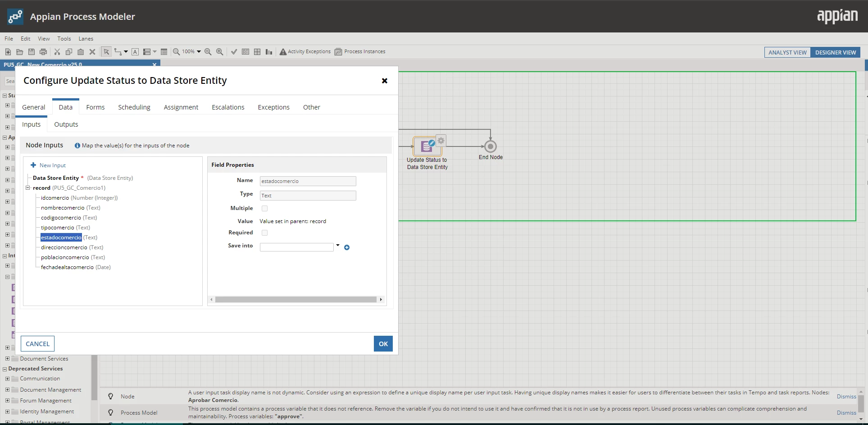
Task: Dismiss the Node recommendation
Action: tap(846, 397)
